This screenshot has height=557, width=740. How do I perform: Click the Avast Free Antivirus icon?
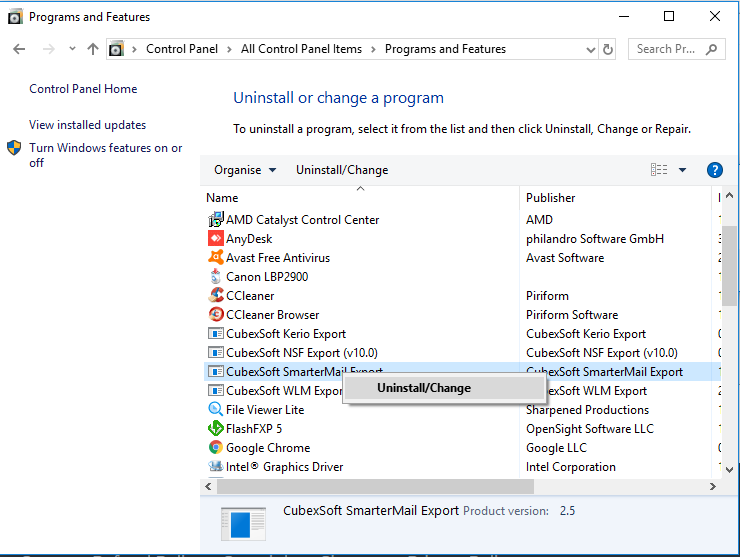pos(216,257)
